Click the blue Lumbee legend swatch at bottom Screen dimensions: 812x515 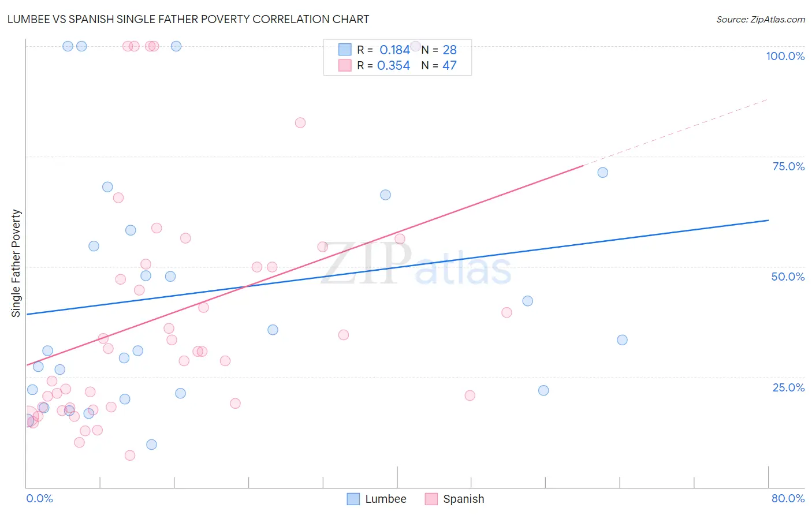(x=353, y=499)
